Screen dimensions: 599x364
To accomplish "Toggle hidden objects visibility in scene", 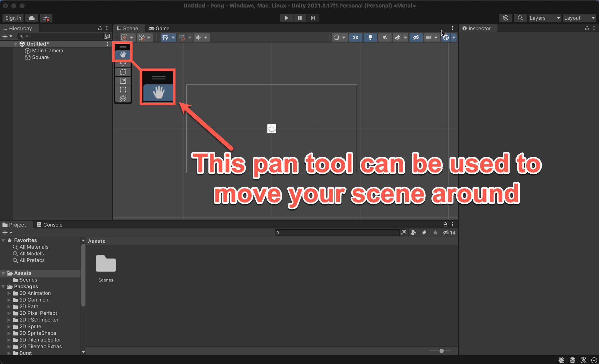I will click(x=416, y=37).
